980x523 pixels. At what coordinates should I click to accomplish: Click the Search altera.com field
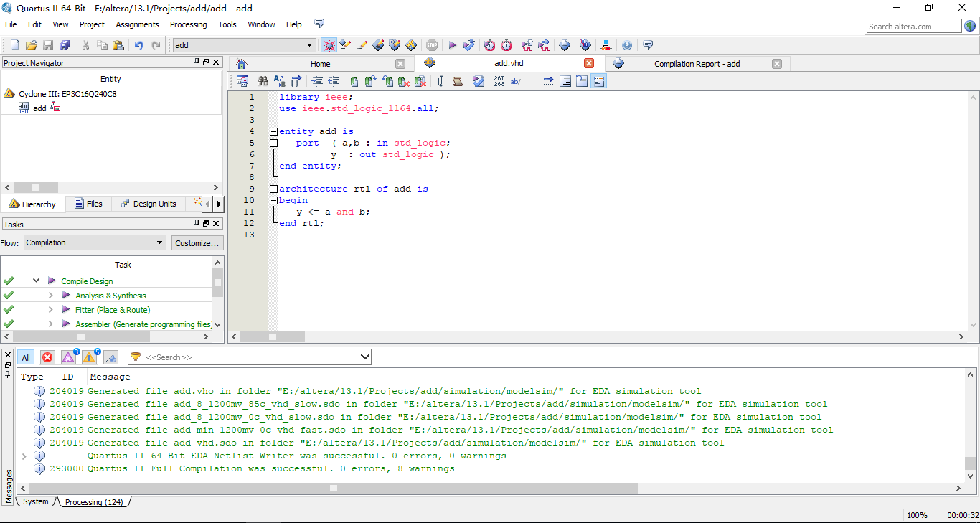point(914,27)
